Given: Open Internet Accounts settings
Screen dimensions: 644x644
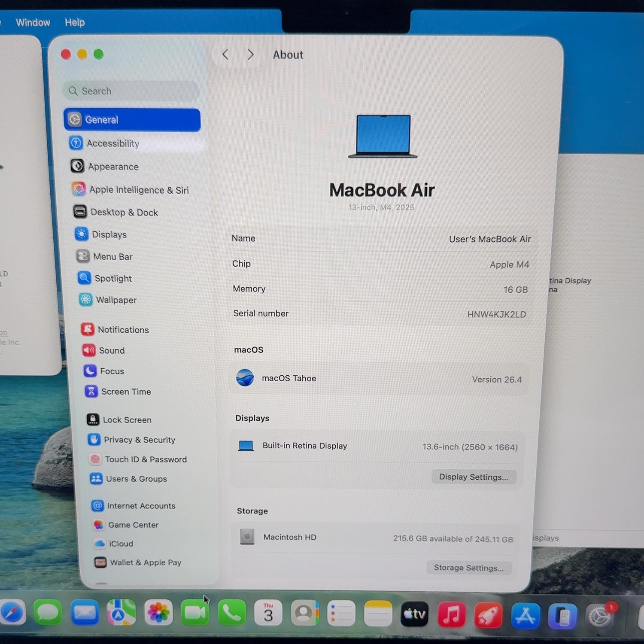Looking at the screenshot, I should click(134, 506).
